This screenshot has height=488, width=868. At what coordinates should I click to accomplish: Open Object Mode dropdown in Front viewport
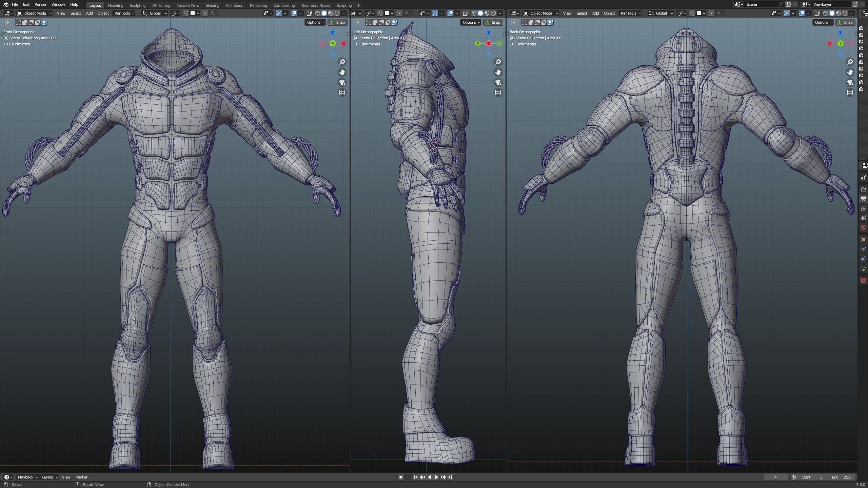(35, 13)
